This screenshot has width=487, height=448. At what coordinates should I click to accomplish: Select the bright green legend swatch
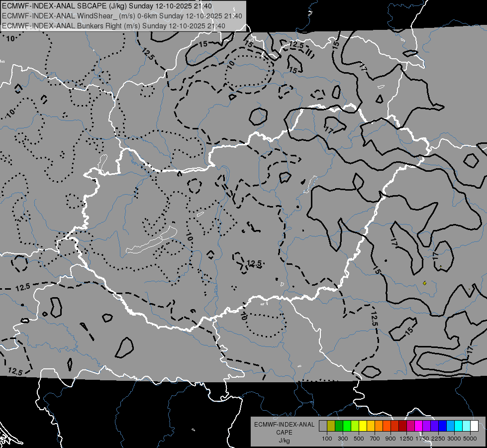pos(347,426)
